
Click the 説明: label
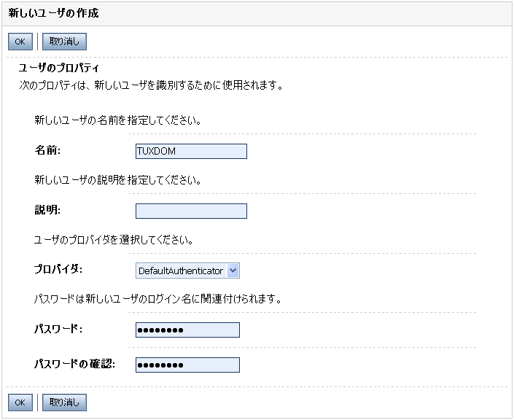pyautogui.click(x=47, y=210)
